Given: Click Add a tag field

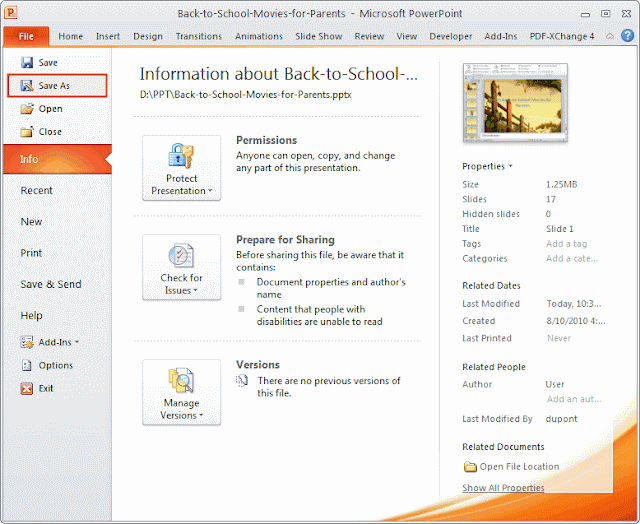Looking at the screenshot, I should point(567,244).
